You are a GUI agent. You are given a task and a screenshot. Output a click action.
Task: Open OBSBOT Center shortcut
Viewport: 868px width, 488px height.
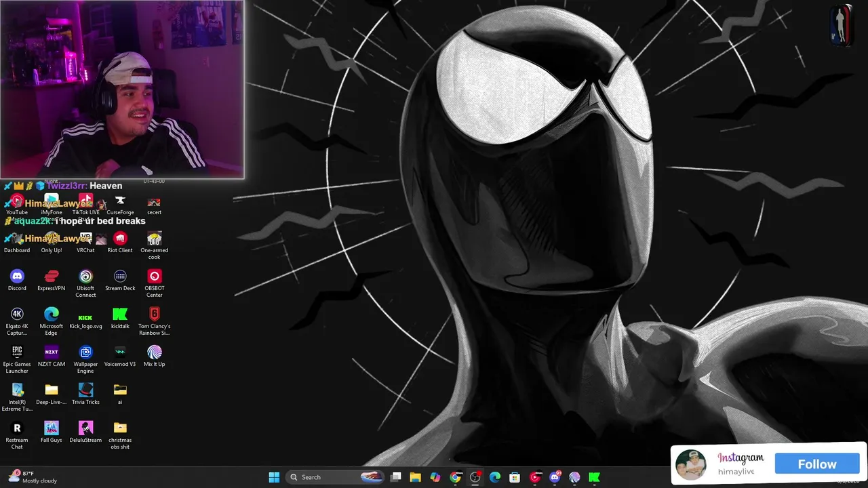point(155,283)
